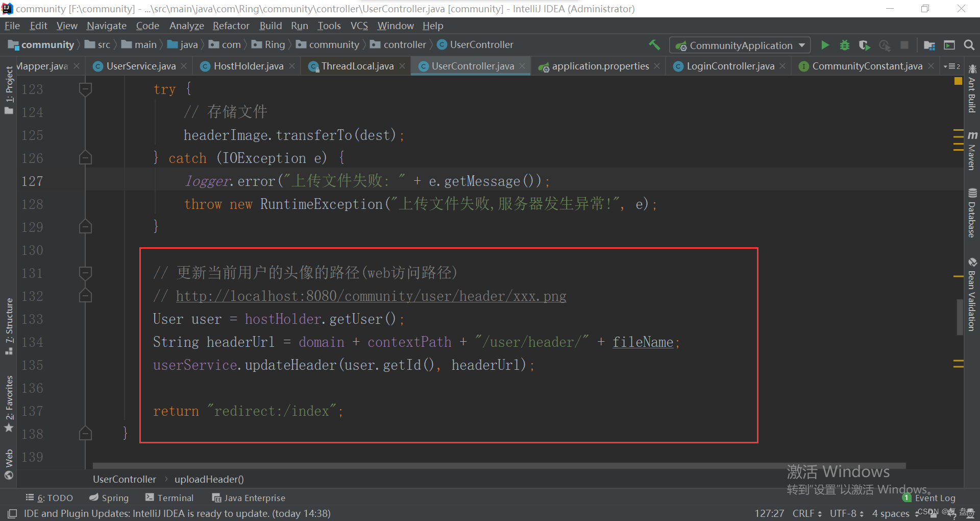The height and width of the screenshot is (521, 980).
Task: Click line number 127 in gutter
Action: 32,181
